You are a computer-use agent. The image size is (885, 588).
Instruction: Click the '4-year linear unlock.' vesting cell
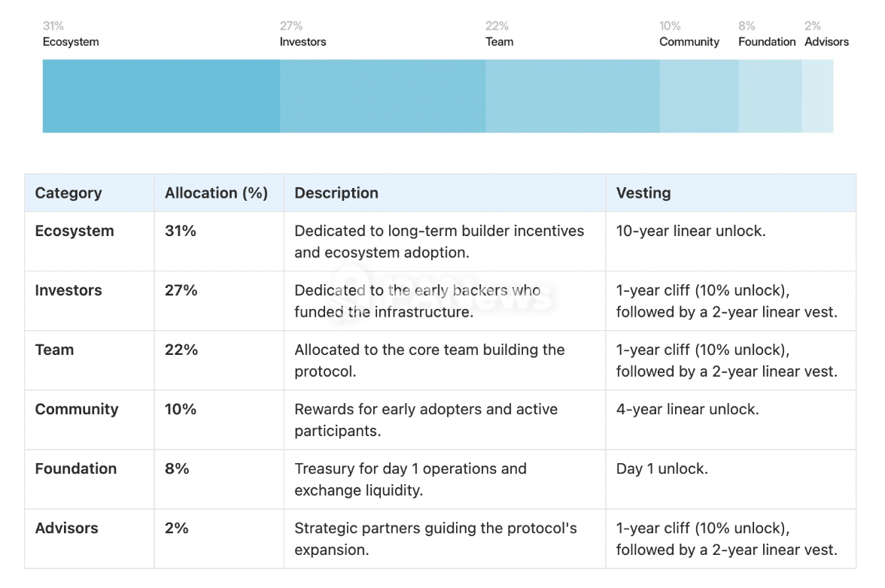point(687,410)
